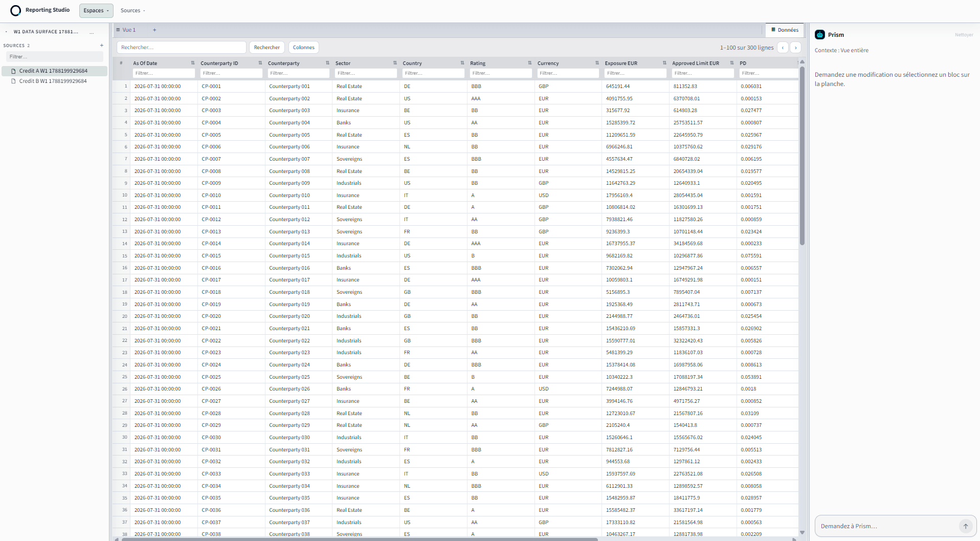
Task: Click 1–100 sur 300 lignes text
Action: 747,48
